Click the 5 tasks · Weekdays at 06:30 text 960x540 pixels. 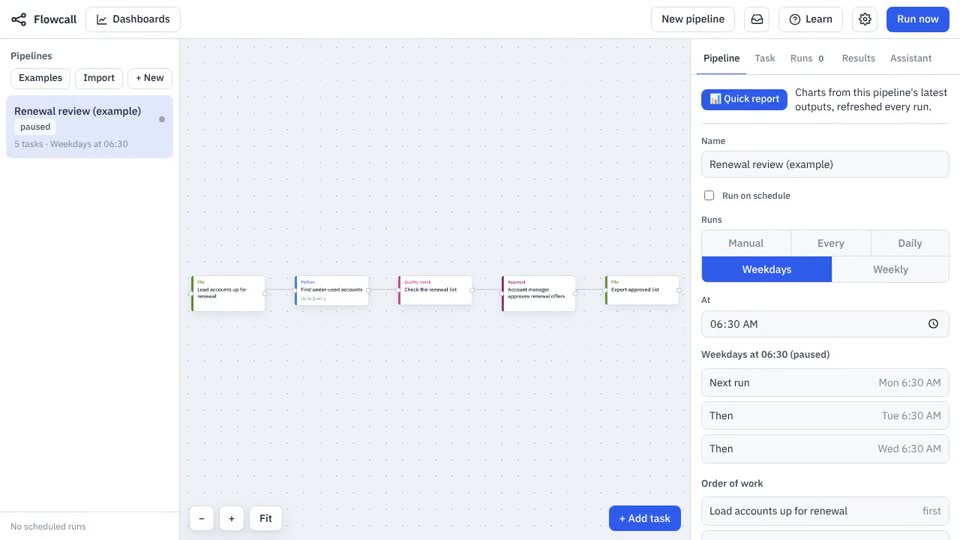[71, 144]
